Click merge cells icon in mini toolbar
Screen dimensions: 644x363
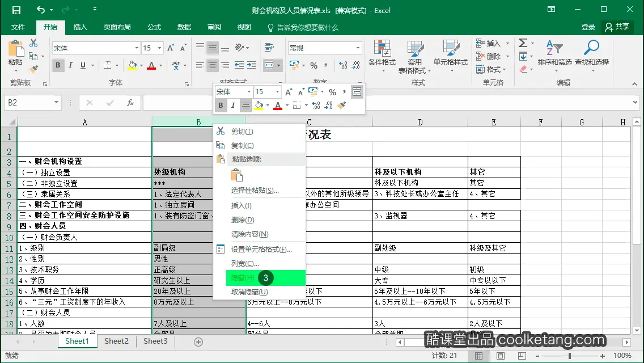[x=357, y=92]
